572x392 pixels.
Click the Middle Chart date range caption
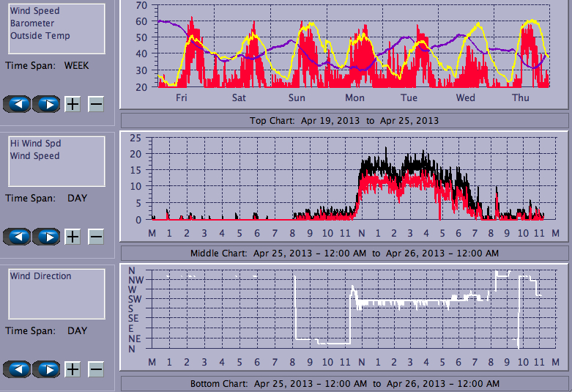coord(344,253)
